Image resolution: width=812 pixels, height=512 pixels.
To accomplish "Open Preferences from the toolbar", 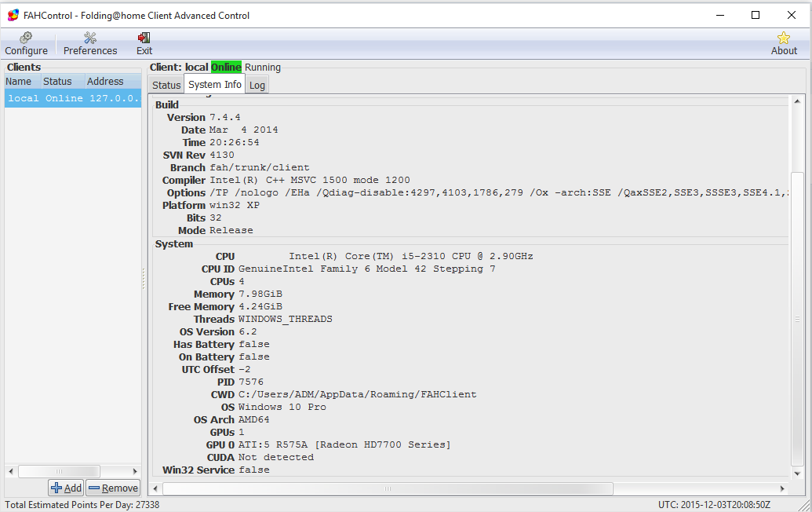I will pyautogui.click(x=90, y=43).
